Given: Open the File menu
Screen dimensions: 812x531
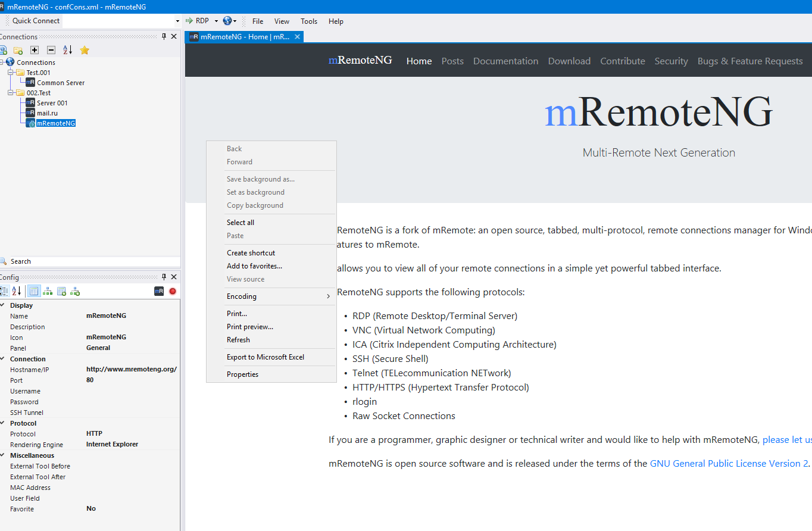Looking at the screenshot, I should click(258, 21).
